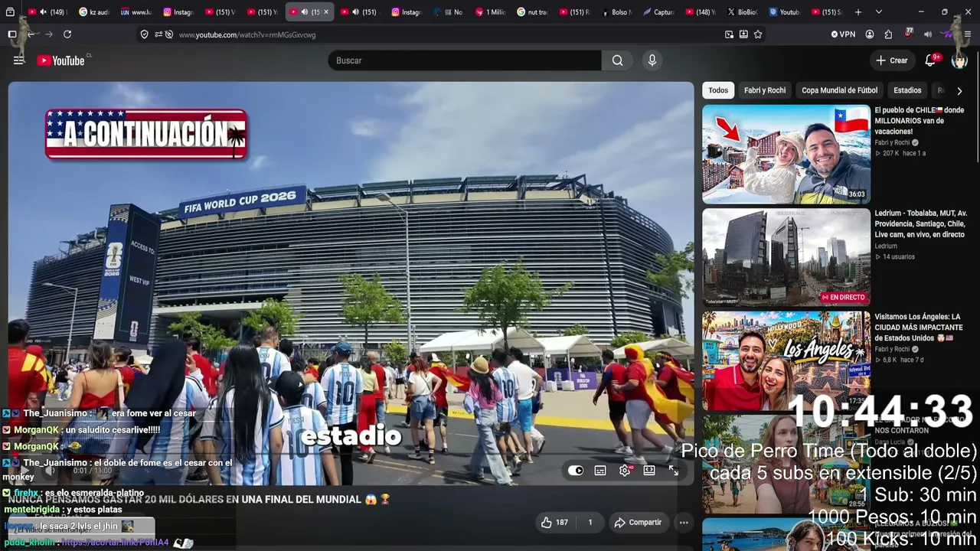
Task: Toggle the autoplay switch in the player
Action: click(576, 471)
